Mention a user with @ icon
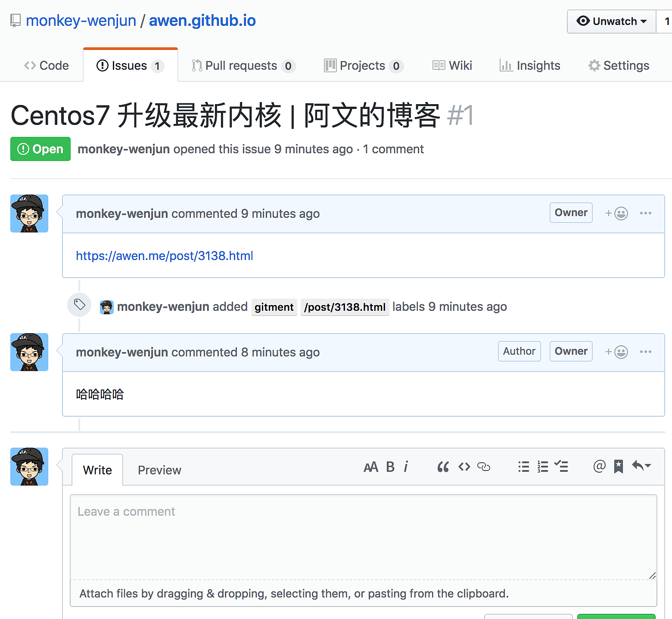 599,467
